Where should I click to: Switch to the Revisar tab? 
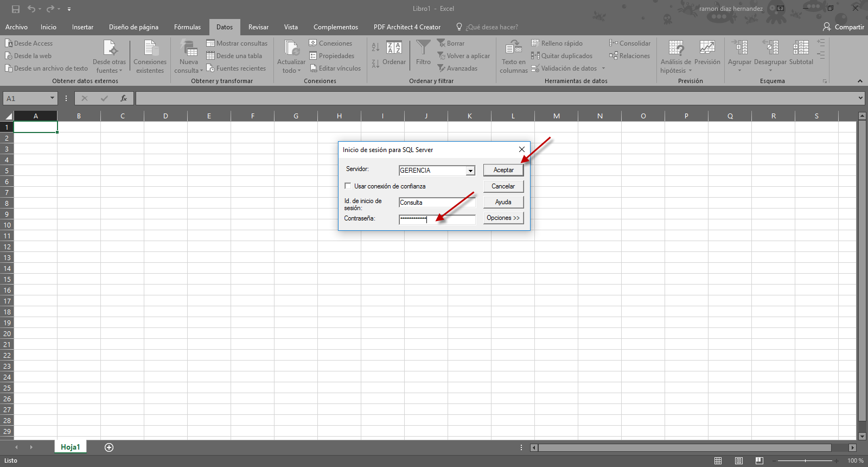258,27
